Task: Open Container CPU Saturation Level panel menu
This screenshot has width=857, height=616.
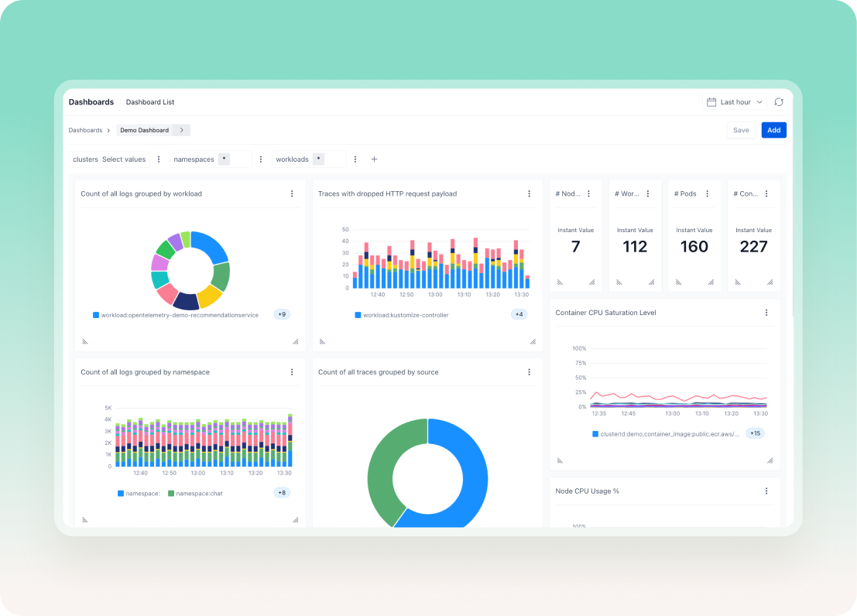Action: (766, 313)
